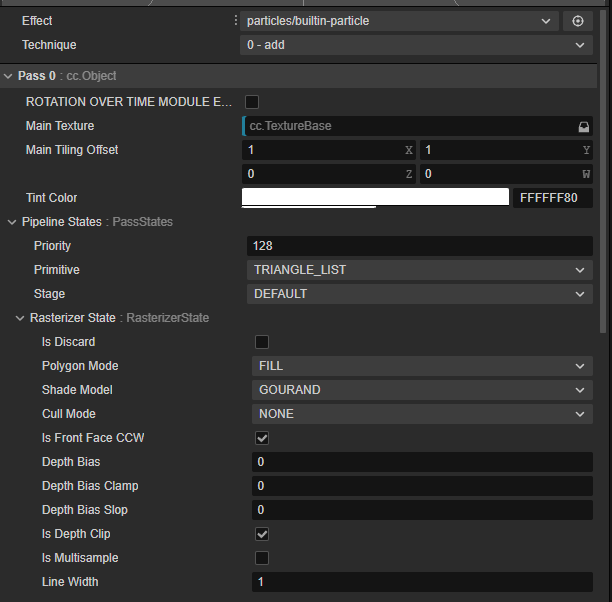Viewport: 612px width, 602px height.
Task: Open the Cull Mode dropdown
Action: point(422,414)
